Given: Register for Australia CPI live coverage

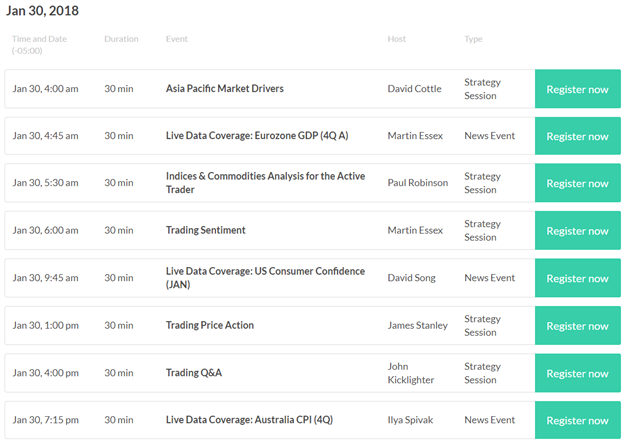Looking at the screenshot, I should coord(577,420).
